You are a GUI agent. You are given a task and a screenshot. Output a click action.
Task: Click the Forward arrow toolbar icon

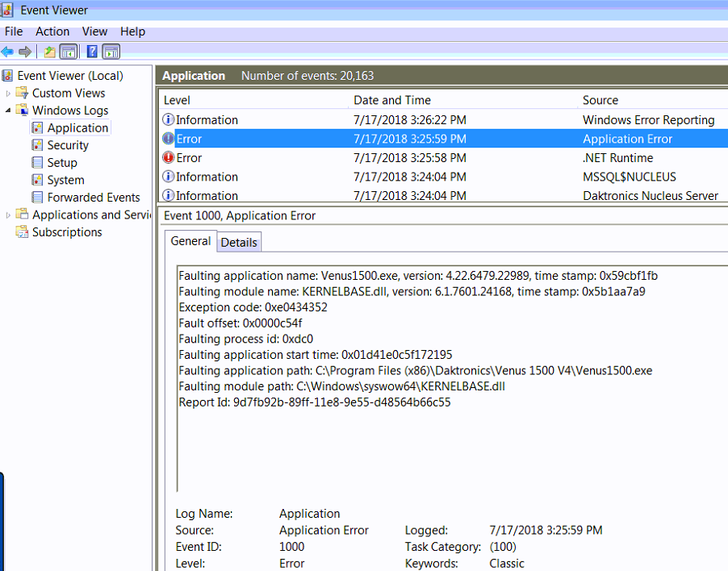[x=25, y=52]
